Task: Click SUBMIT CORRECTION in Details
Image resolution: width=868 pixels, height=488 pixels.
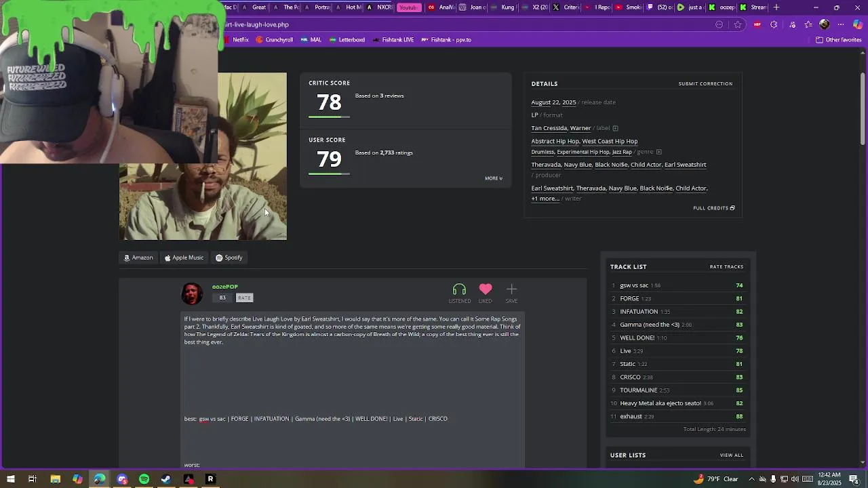Action: [705, 84]
